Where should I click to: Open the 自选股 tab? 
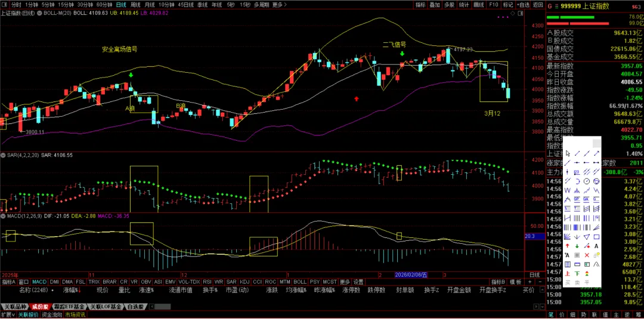point(135,306)
